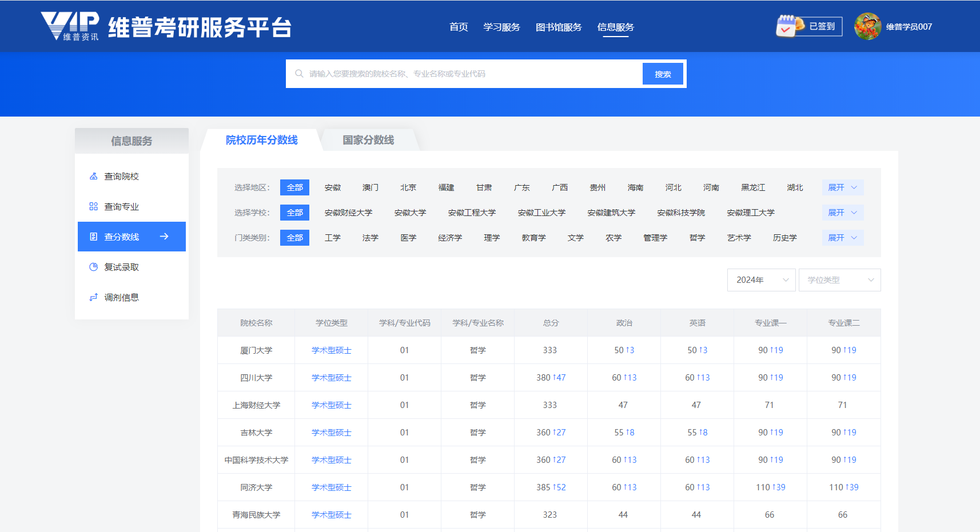Filter school by 安徽科技学院
980x532 pixels.
681,213
